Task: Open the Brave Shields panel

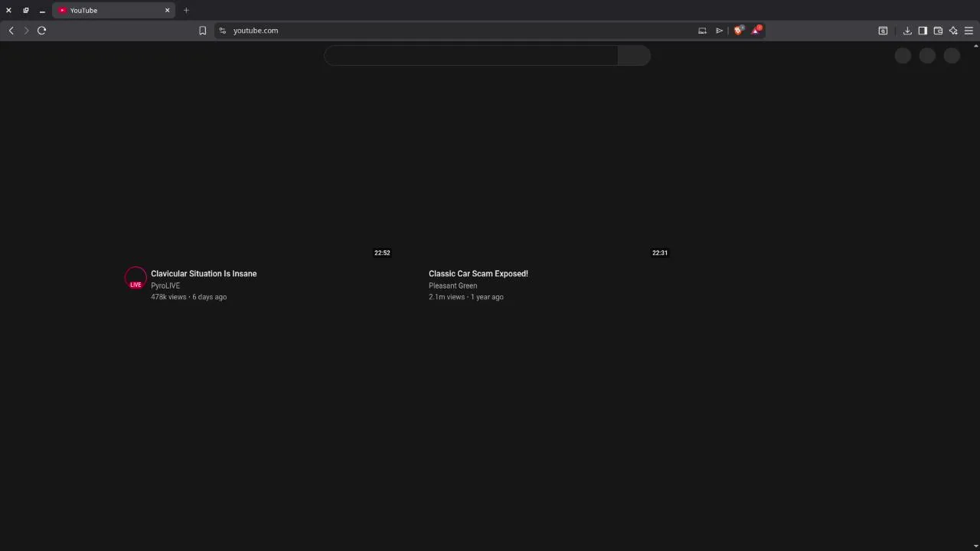Action: (739, 31)
